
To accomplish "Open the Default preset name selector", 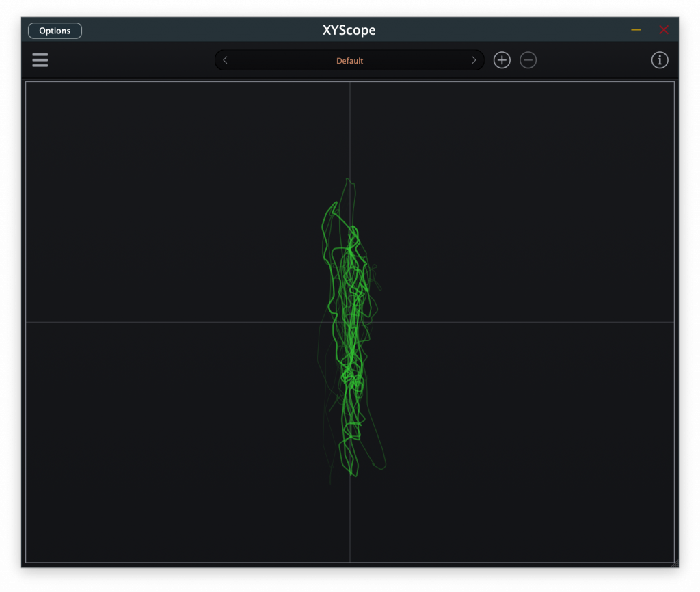I will [349, 61].
